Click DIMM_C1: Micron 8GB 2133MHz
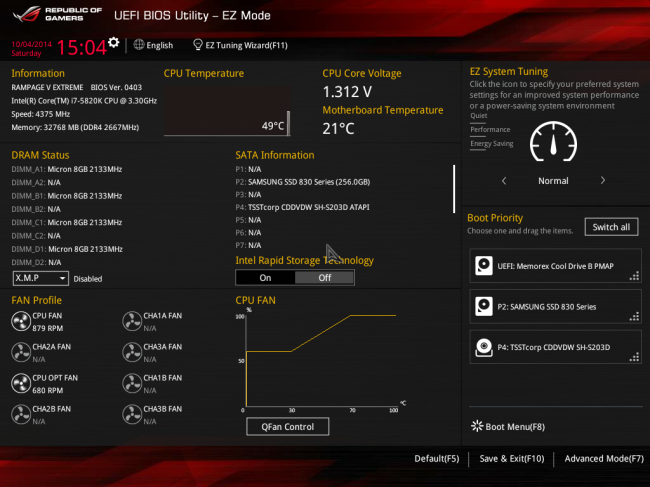Viewport: 650px width, 487px height. tap(67, 222)
